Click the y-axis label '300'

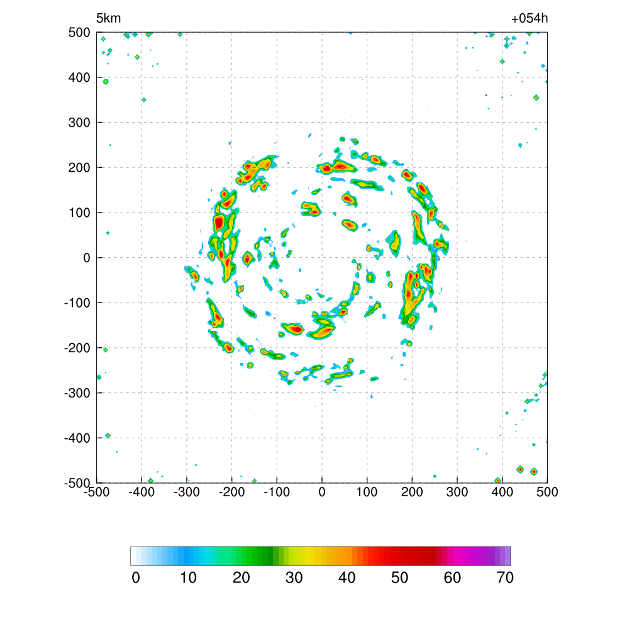pos(79,123)
